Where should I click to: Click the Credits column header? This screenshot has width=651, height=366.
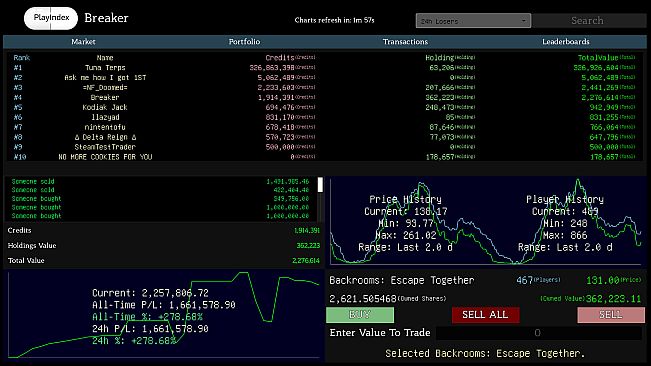290,58
